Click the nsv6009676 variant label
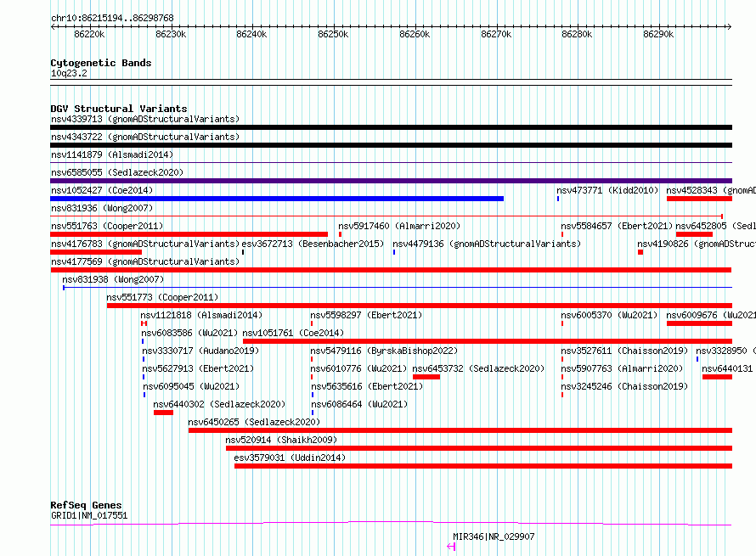The width and height of the screenshot is (756, 556). [711, 315]
